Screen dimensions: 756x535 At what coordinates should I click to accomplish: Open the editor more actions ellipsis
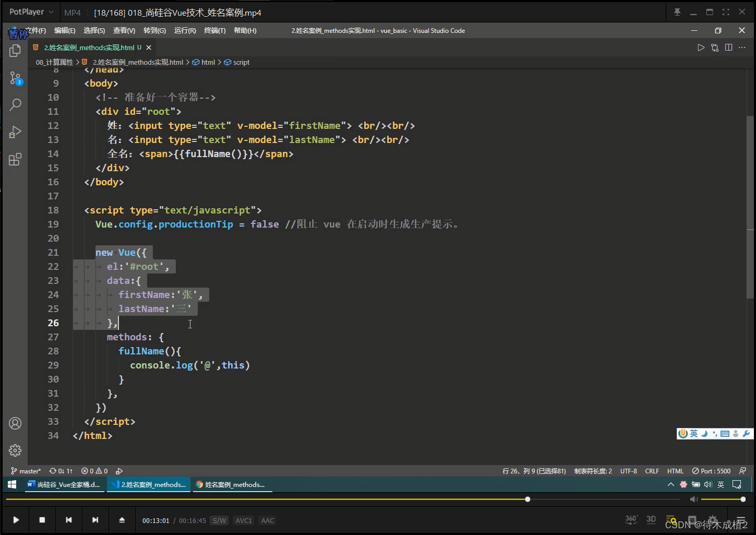742,47
